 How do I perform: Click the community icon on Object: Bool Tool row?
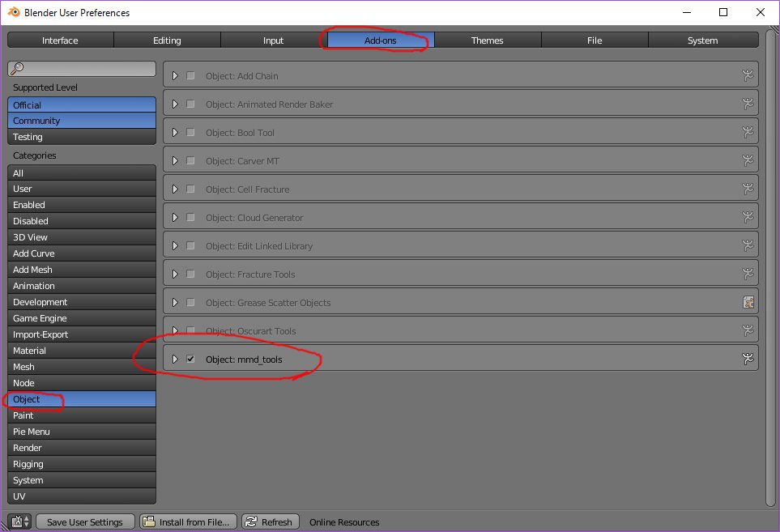pos(748,132)
